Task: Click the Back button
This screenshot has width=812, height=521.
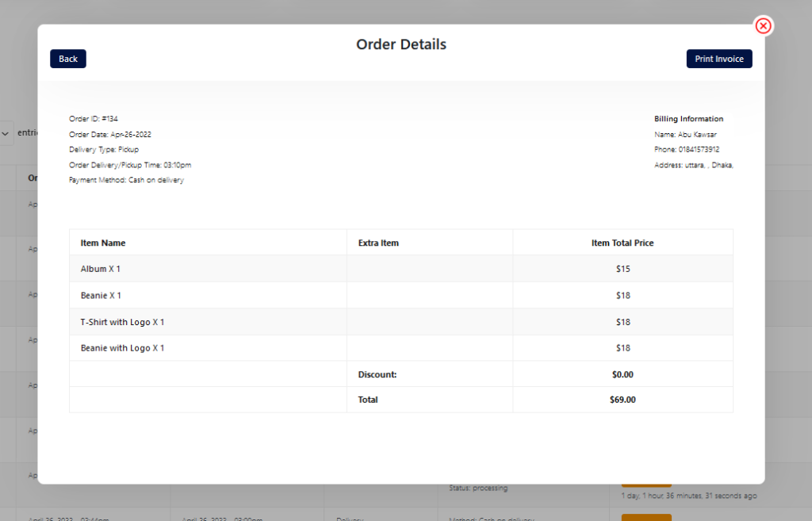Action: pos(68,59)
